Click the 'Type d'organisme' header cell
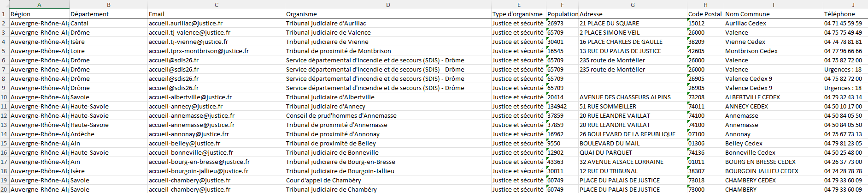Image resolution: width=868 pixels, height=193 pixels. (519, 14)
